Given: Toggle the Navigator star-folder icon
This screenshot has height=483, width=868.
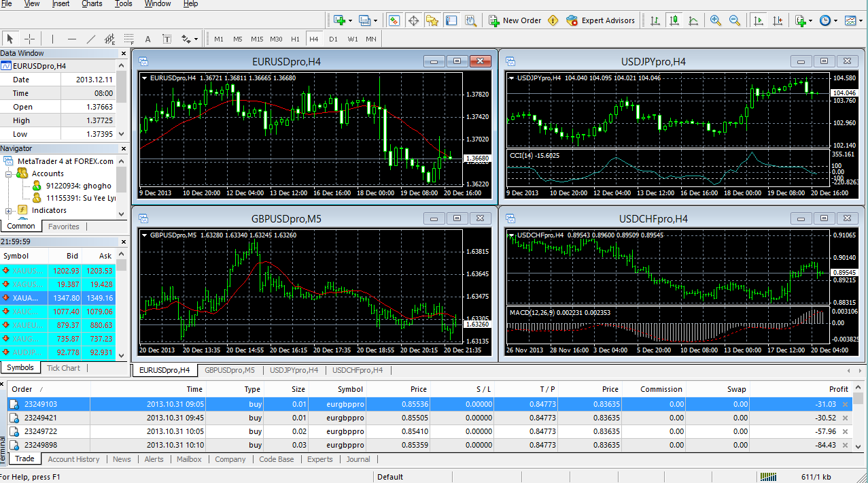Looking at the screenshot, I should click(432, 20).
